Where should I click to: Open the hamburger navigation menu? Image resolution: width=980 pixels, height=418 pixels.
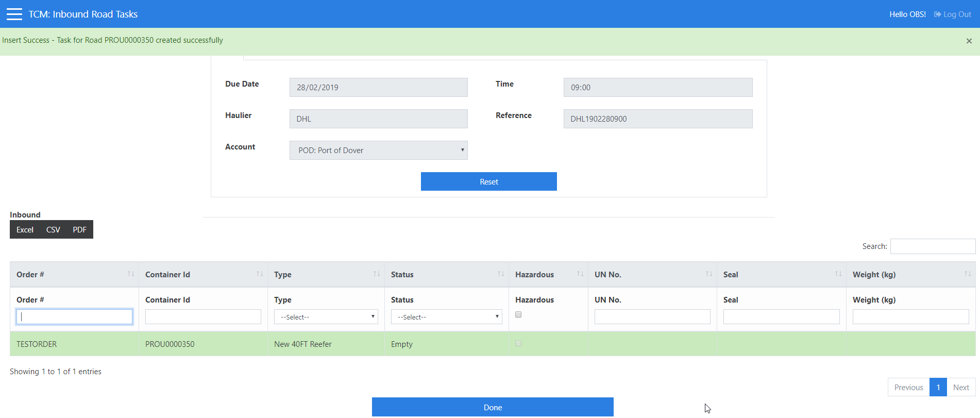click(14, 14)
